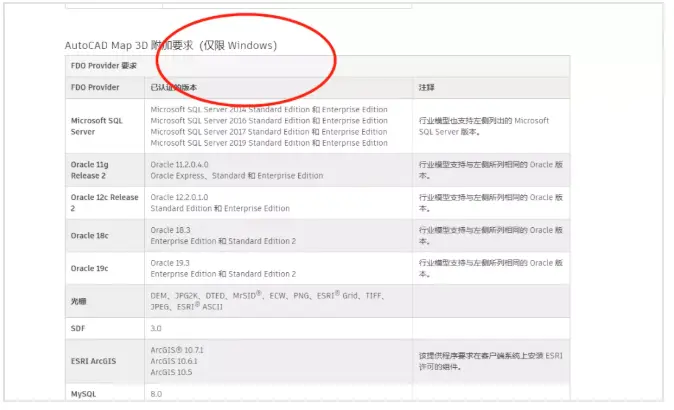Select the 'ArcGIS 10.6.1' version text
This screenshot has width=674, height=410.
(x=174, y=361)
